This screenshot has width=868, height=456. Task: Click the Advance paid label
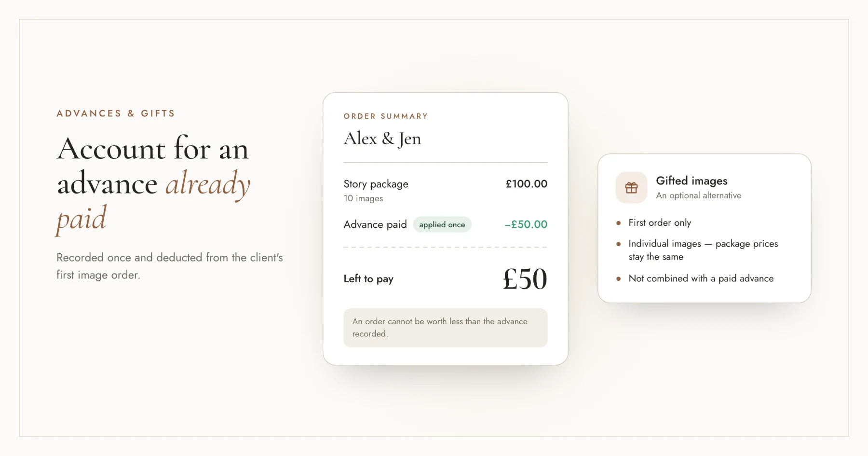(x=375, y=224)
